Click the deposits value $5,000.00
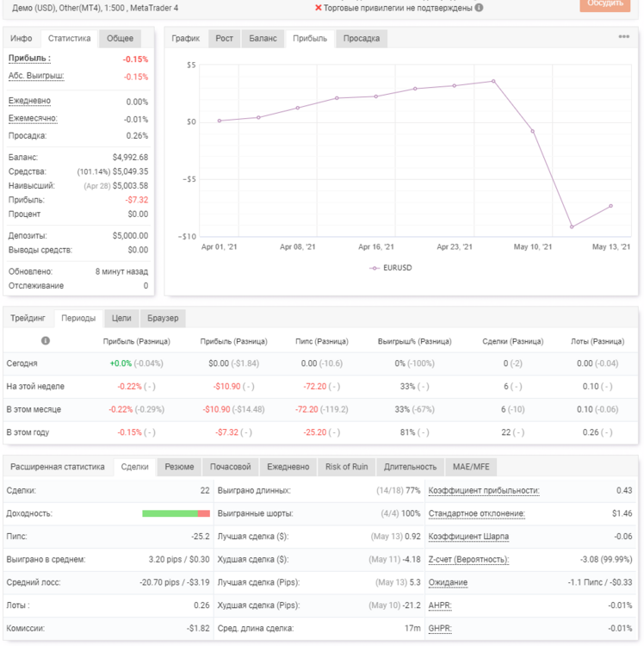The image size is (644, 646). tap(130, 236)
